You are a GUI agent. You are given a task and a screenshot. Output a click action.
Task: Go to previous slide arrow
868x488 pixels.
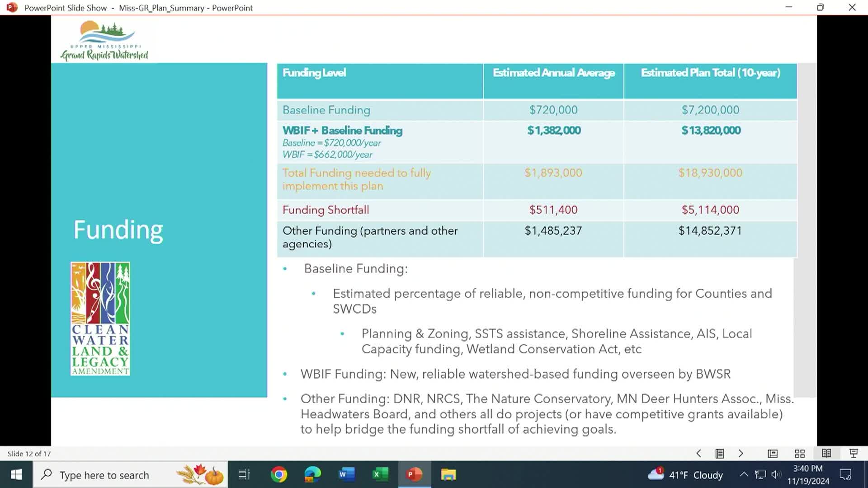(698, 453)
